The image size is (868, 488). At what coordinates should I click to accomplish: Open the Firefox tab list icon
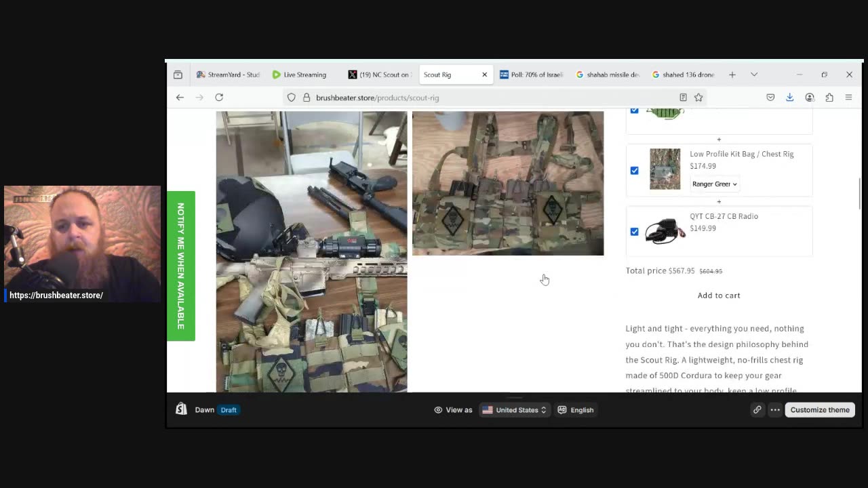click(178, 75)
